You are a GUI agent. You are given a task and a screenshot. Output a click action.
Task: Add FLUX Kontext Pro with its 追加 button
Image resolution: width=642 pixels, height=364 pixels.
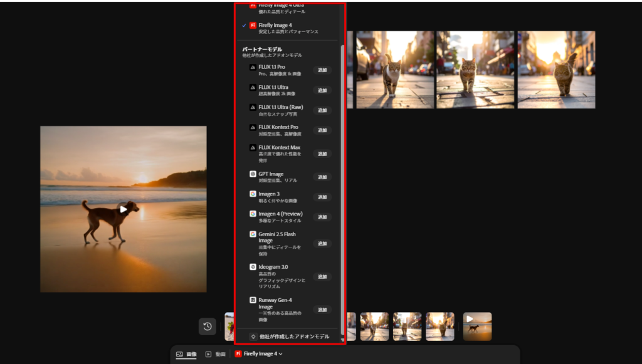[322, 130]
